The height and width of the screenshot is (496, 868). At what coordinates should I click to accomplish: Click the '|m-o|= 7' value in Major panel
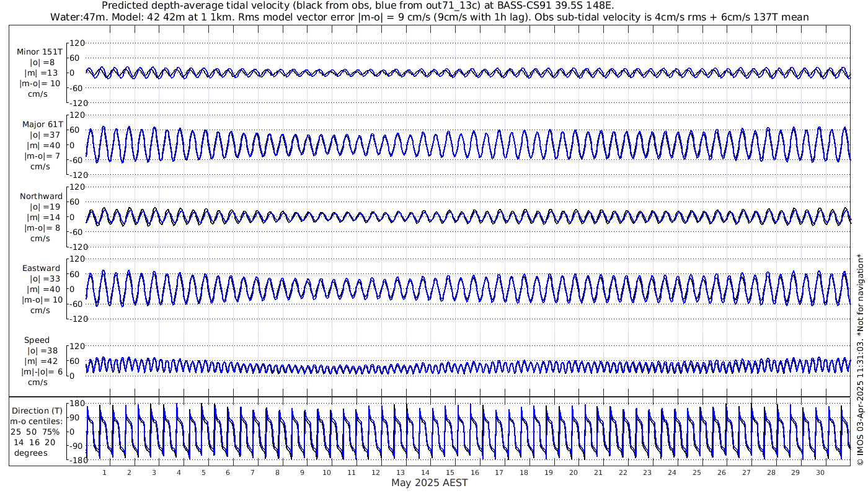pyautogui.click(x=42, y=156)
